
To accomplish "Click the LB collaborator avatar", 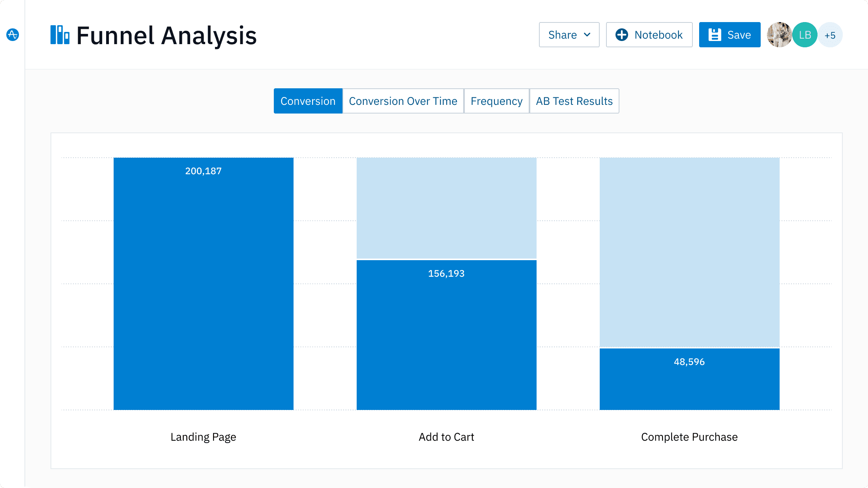I will [805, 35].
